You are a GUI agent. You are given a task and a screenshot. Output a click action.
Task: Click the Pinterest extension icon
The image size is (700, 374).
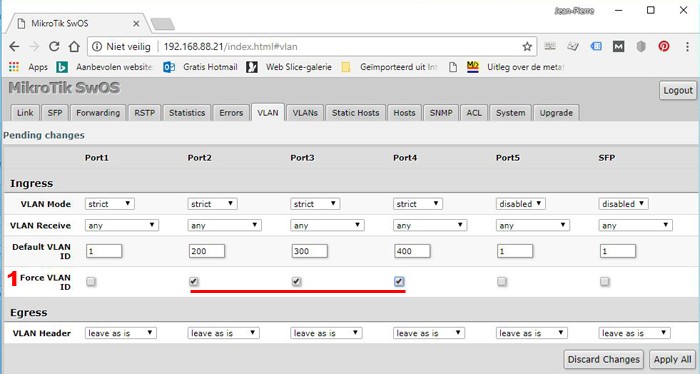click(664, 46)
